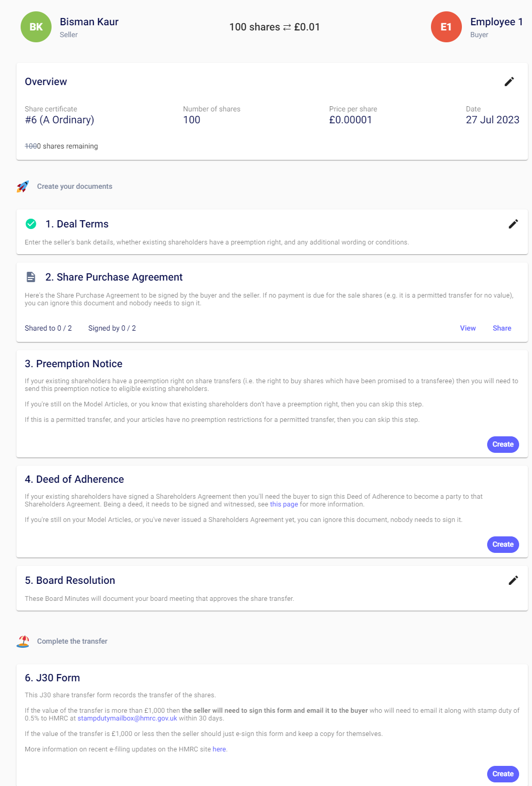Click the rocket icon beside Create your documents
This screenshot has width=532, height=786.
click(x=23, y=186)
